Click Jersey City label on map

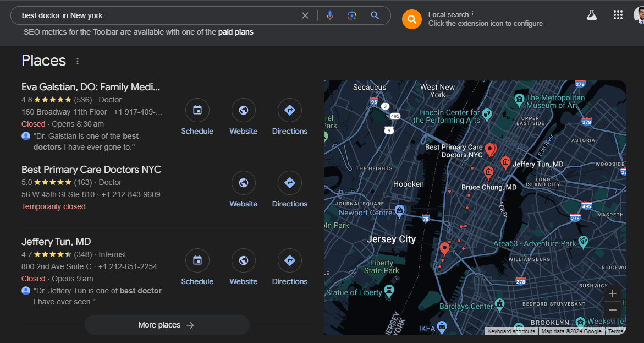(x=391, y=239)
